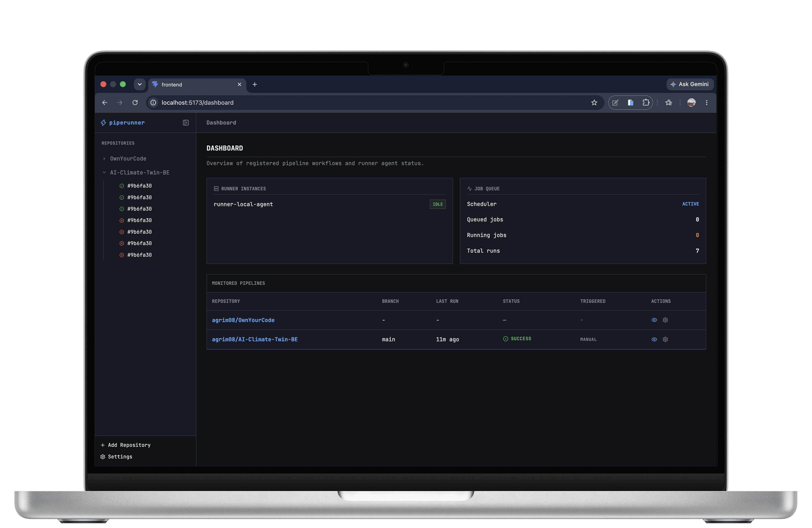Click the Dashboard breadcrumb

(221, 122)
